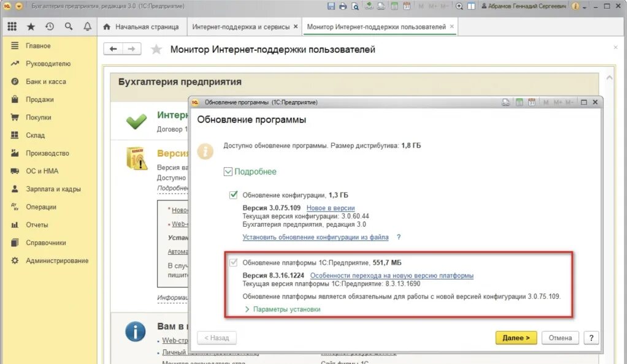Image resolution: width=628 pixels, height=364 pixels.
Task: Click the Save icon in main title bar
Action: (x=331, y=6)
